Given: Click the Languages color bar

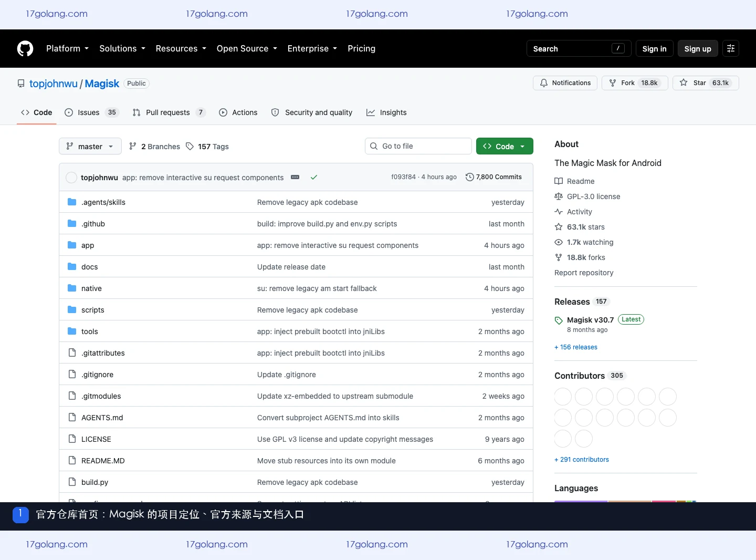Looking at the screenshot, I should (625, 501).
